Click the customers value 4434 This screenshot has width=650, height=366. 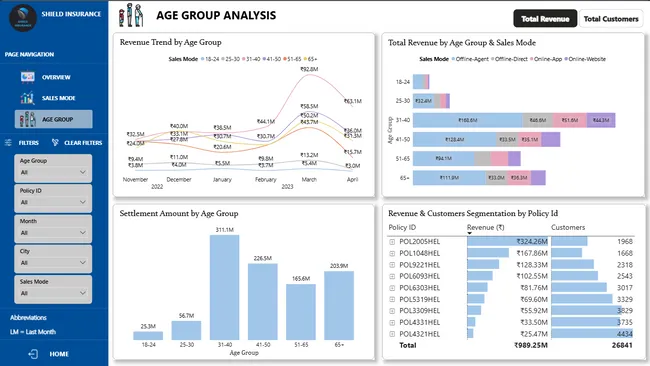(x=624, y=334)
